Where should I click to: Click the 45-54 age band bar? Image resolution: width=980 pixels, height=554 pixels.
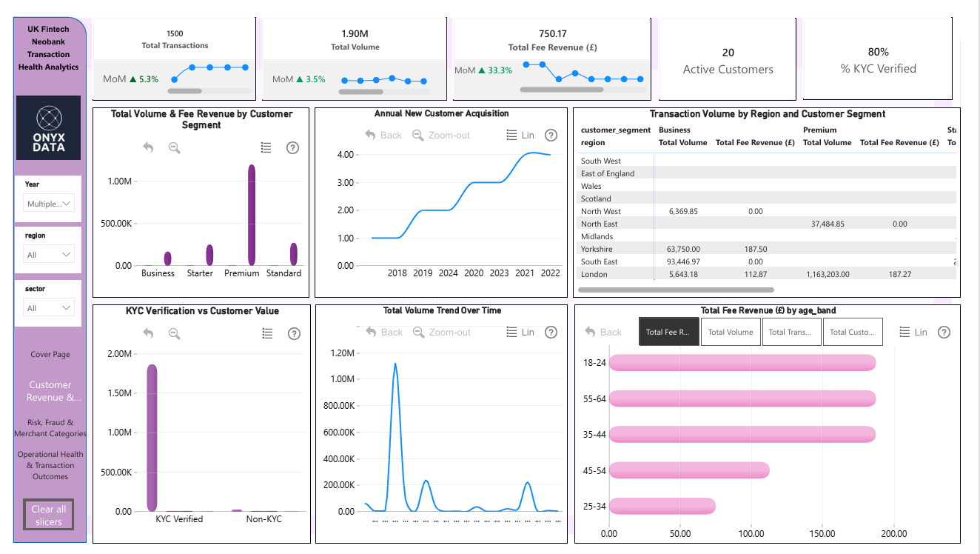coord(689,470)
